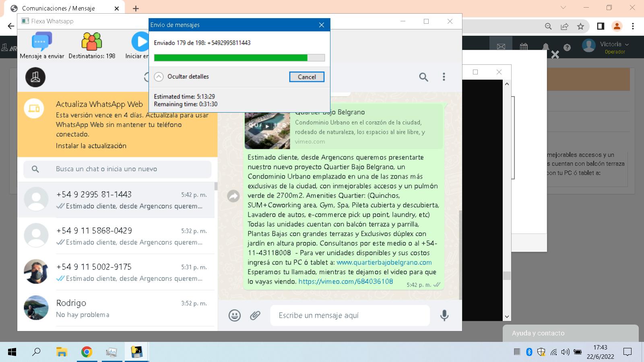Viewport: 644px width, 362px height.
Task: Go back in Chrome browser
Action: click(11, 26)
